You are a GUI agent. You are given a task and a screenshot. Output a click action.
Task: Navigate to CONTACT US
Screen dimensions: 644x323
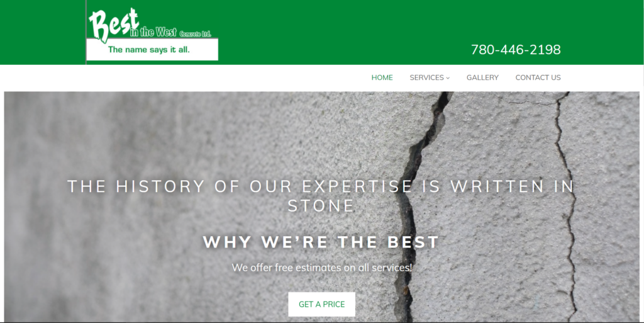click(538, 77)
